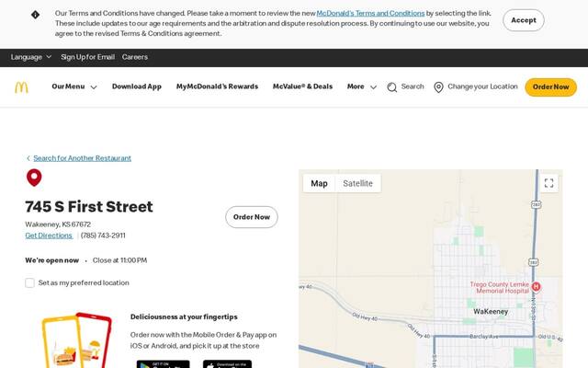Switch to the Map view tab

[x=319, y=183]
